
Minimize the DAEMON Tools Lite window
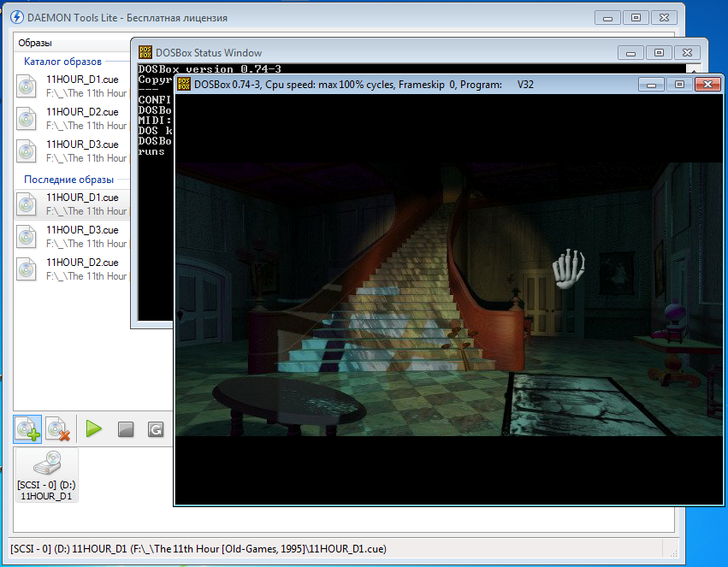tap(607, 18)
